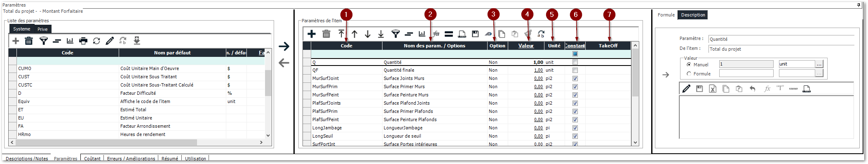Screen dimensions: 868x164
Task: Uncheck Constant for MurSurfPrim row
Action: coord(575,87)
